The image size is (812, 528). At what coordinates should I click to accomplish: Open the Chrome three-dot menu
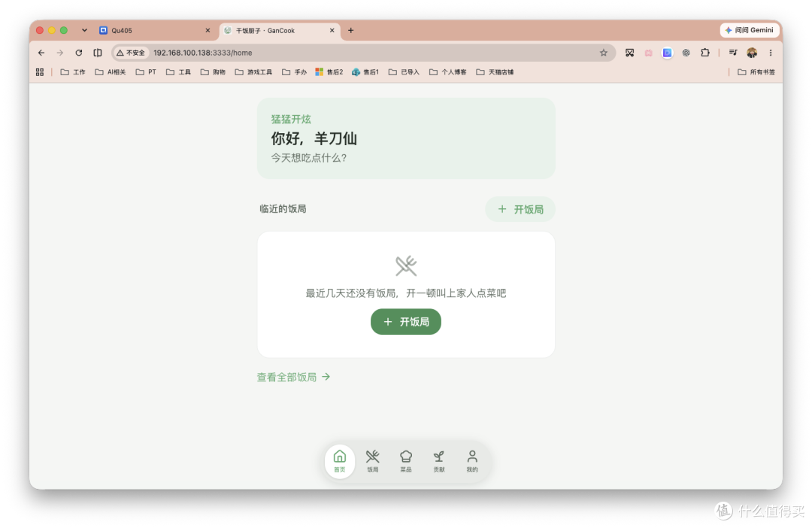(x=771, y=53)
